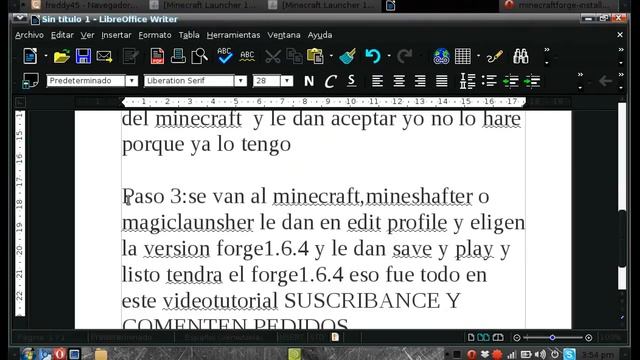Toggle AutoSpellcheck wavy ABC icon
Screen dimensions: 640x360
(247, 56)
